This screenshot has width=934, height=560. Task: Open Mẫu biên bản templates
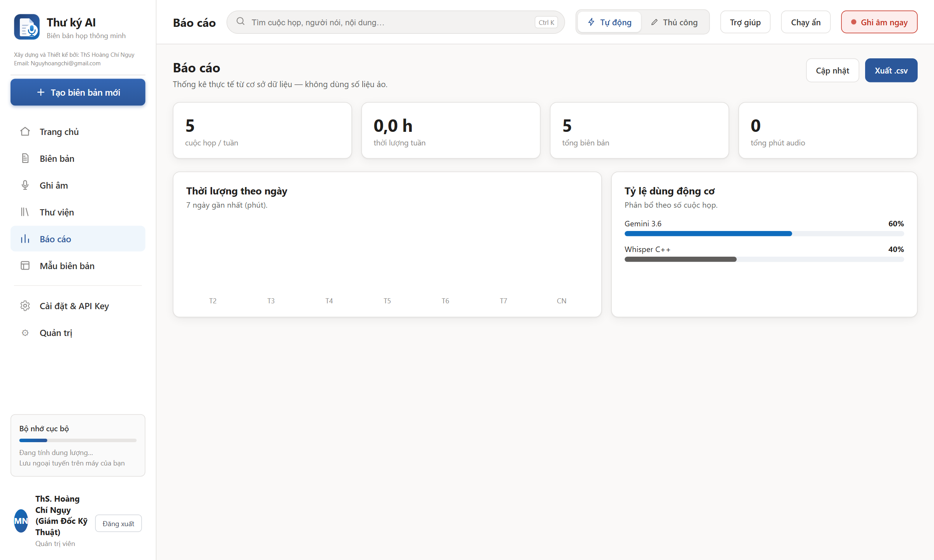pos(78,266)
